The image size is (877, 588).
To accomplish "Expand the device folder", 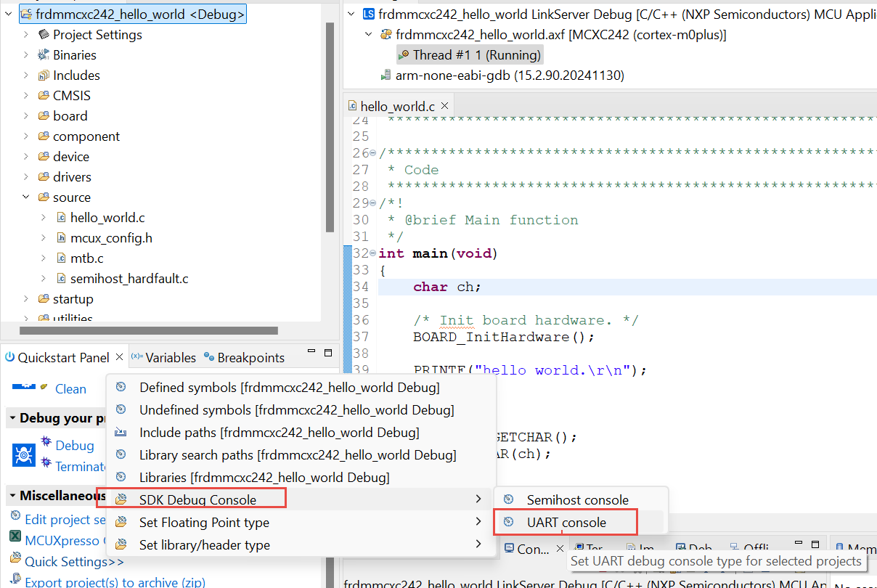I will (x=26, y=156).
